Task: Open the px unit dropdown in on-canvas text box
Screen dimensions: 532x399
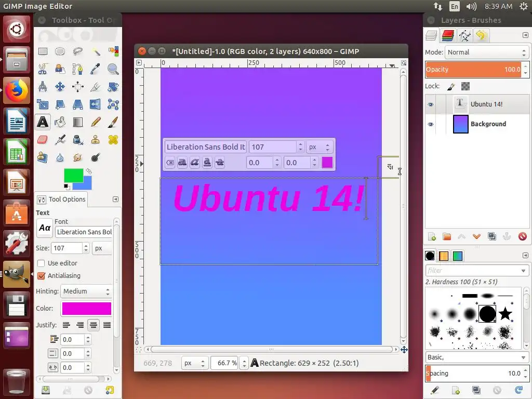Action: click(x=320, y=147)
